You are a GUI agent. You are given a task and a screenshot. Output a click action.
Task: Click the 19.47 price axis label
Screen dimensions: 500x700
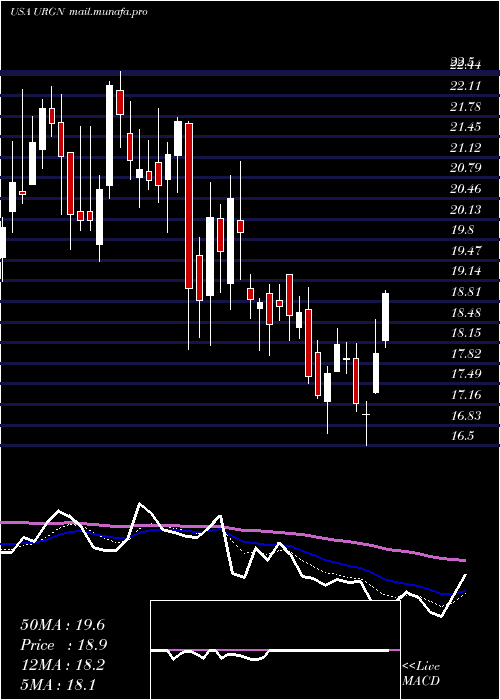coord(466,250)
